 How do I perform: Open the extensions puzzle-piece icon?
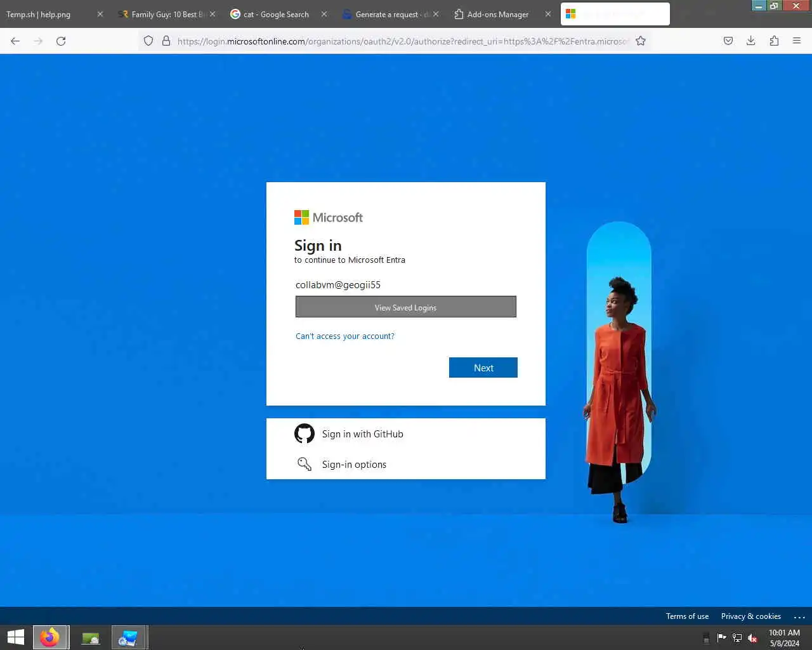click(774, 41)
